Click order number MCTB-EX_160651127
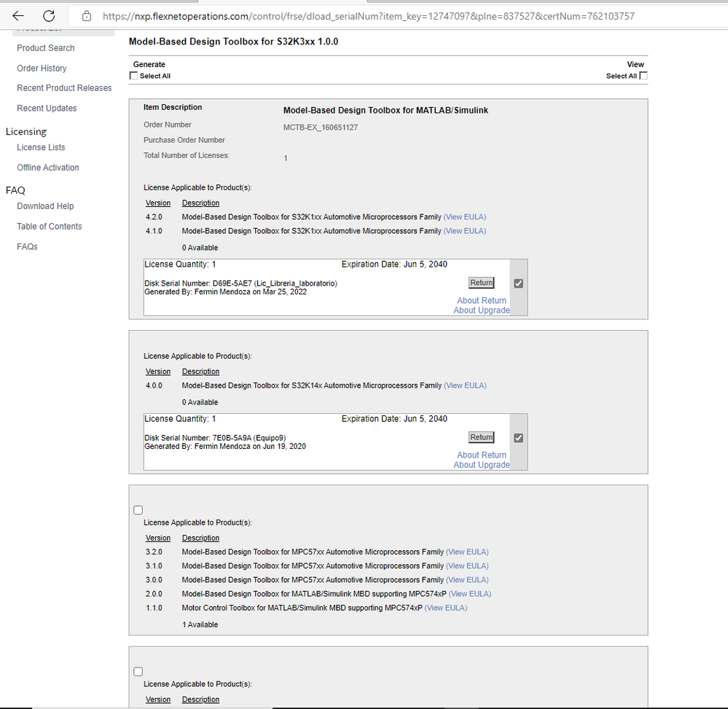Image resolution: width=728 pixels, height=709 pixels. (321, 128)
